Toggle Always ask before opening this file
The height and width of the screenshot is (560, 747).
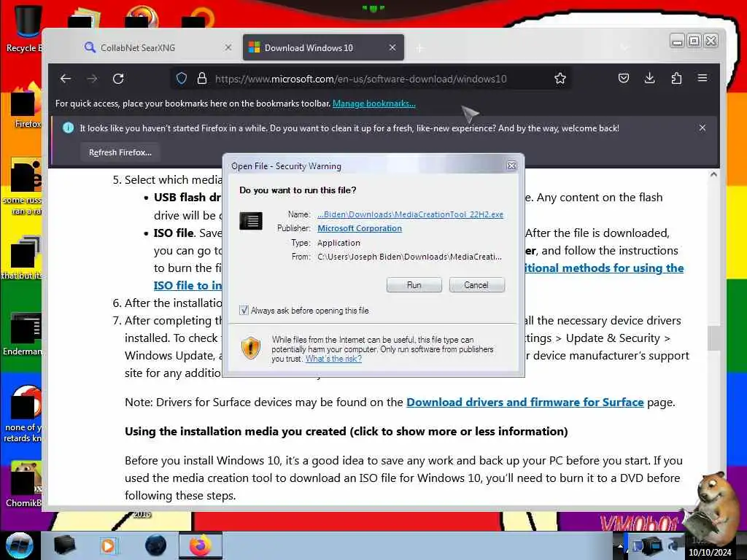[244, 311]
